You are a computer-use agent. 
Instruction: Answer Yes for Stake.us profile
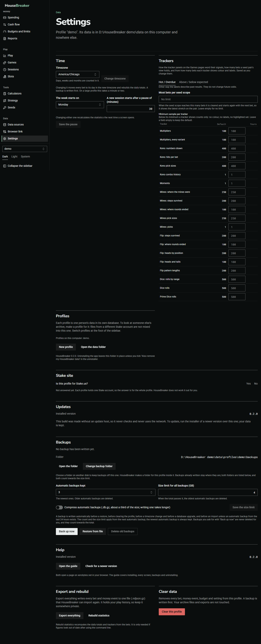tap(248, 384)
